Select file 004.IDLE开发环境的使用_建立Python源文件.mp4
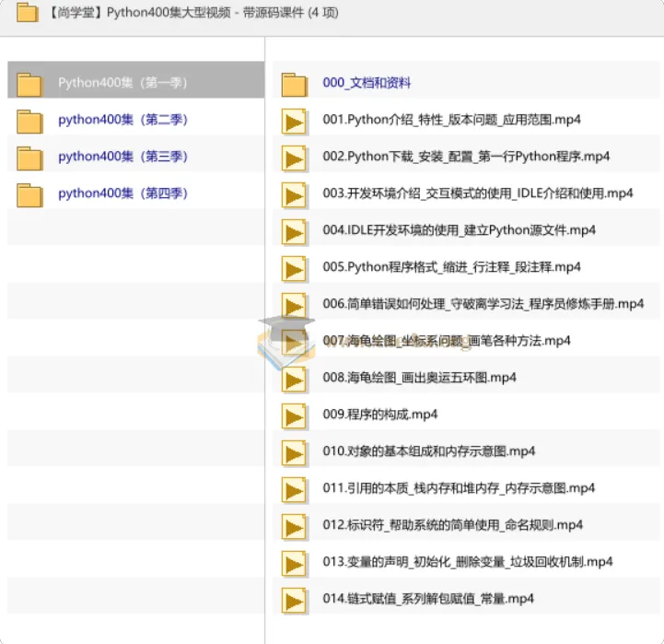This screenshot has width=664, height=644. point(459,230)
